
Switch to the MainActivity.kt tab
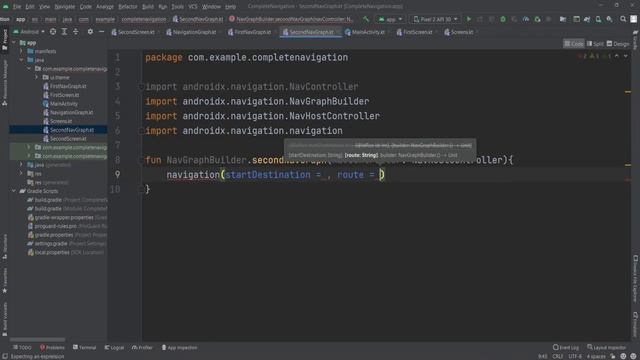(367, 32)
